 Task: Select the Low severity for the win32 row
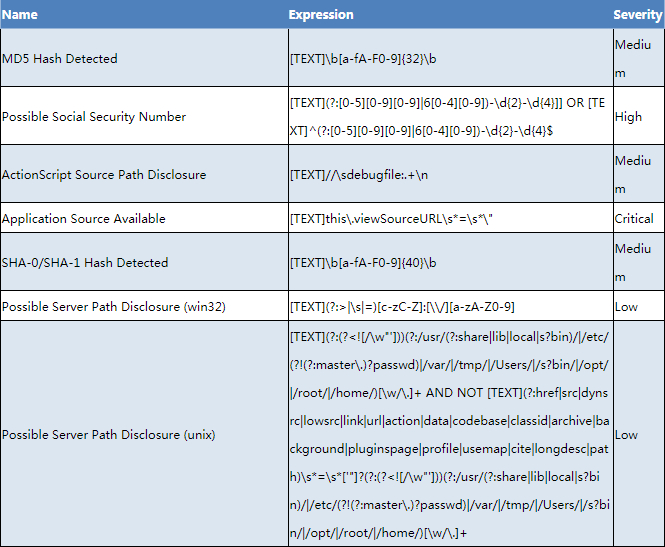click(x=627, y=306)
